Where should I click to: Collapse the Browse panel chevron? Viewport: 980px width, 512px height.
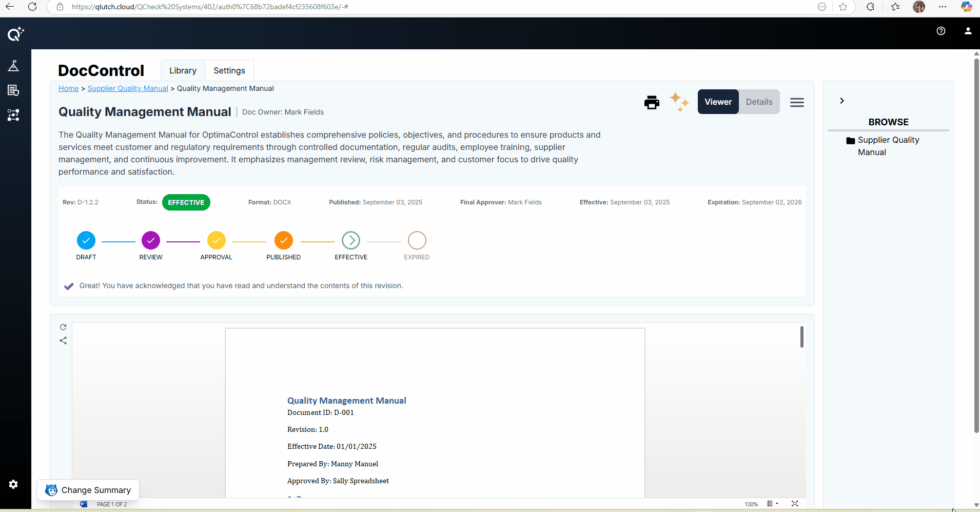pos(841,101)
